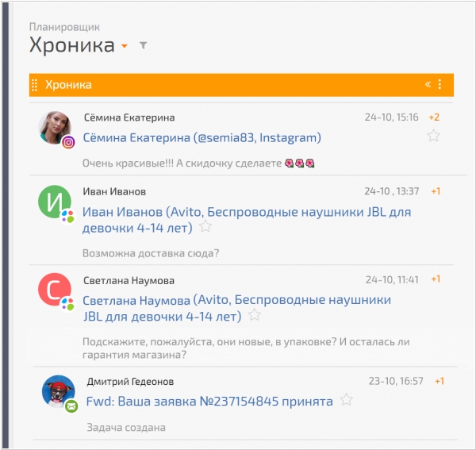Click timestamp 23-10, 16:57
The width and height of the screenshot is (476, 450).
[x=396, y=381]
